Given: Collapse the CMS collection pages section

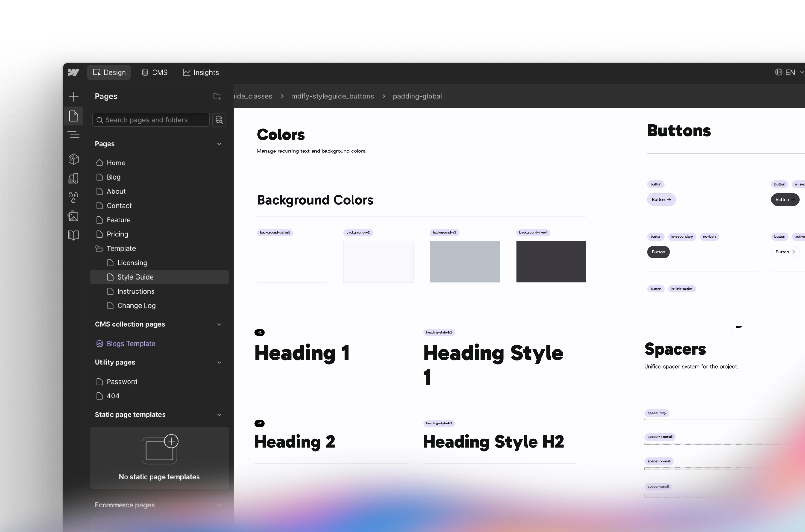Looking at the screenshot, I should (x=219, y=324).
